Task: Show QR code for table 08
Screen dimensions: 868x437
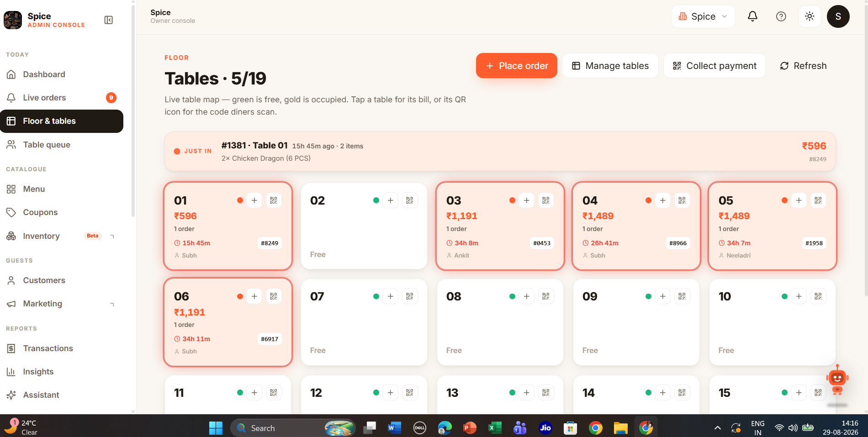Action: 546,296
